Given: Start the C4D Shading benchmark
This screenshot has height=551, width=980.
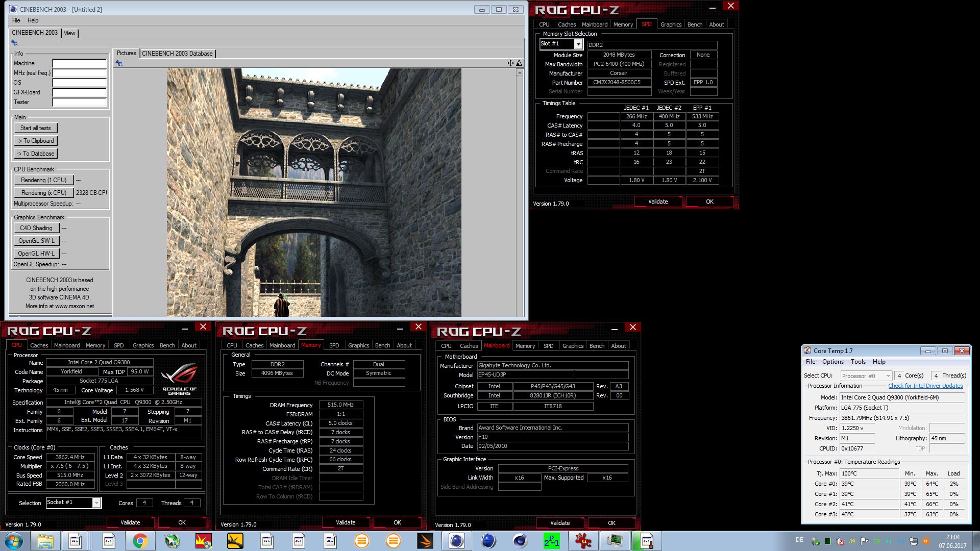Looking at the screenshot, I should [36, 228].
